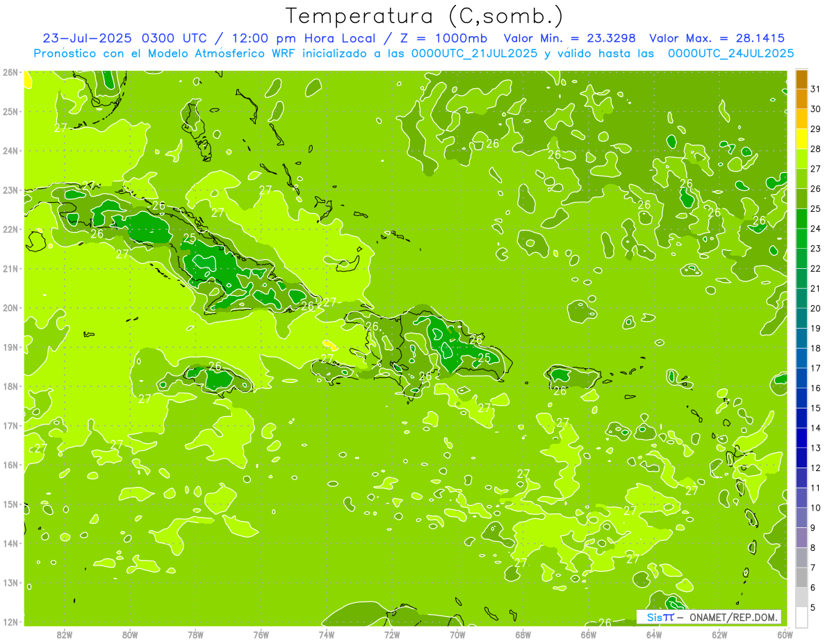
Task: Click the 'Valor Min. = 23.3298' readout
Action: click(x=570, y=38)
